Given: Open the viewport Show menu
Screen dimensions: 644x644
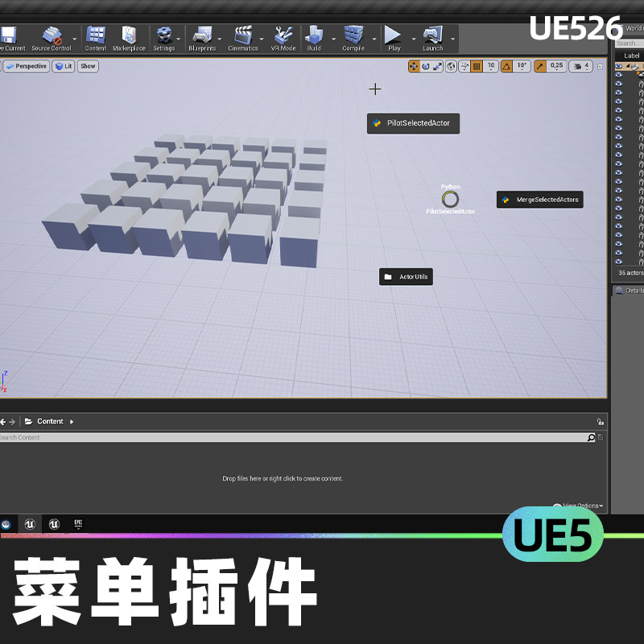Looking at the screenshot, I should pyautogui.click(x=88, y=66).
